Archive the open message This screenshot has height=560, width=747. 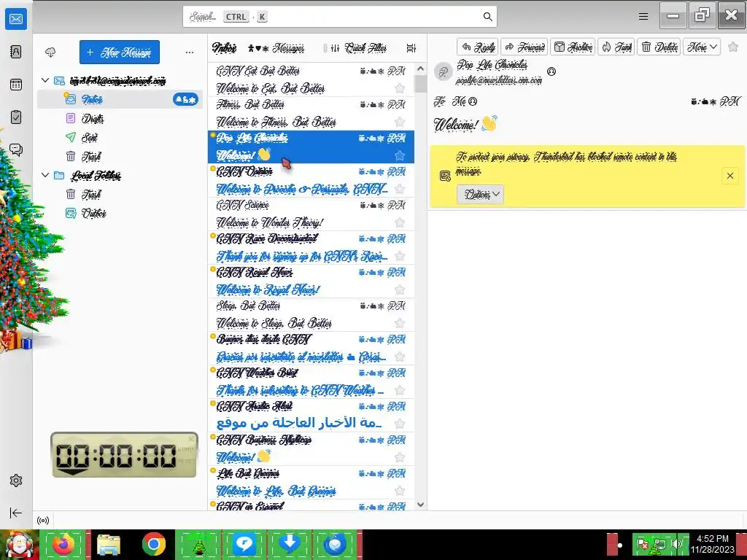[x=573, y=47]
